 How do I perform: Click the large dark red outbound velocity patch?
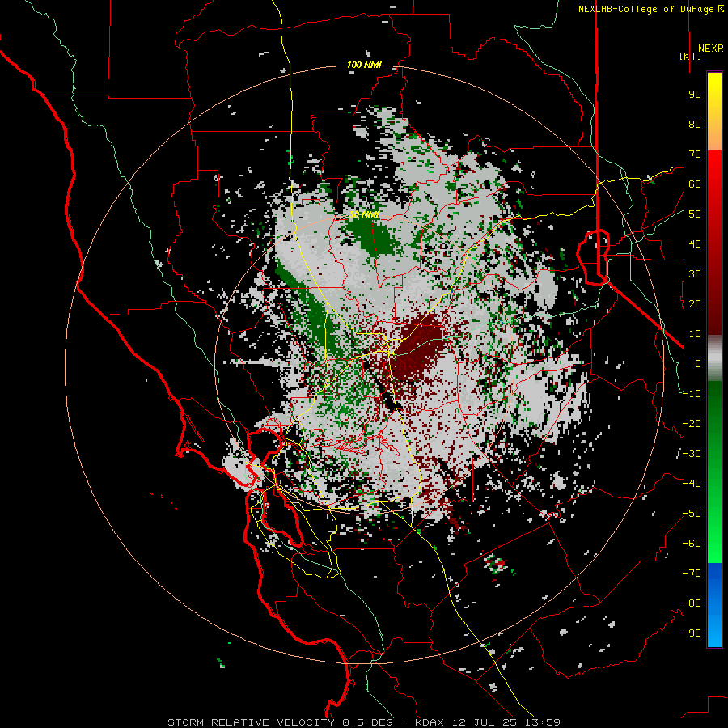coord(418,347)
